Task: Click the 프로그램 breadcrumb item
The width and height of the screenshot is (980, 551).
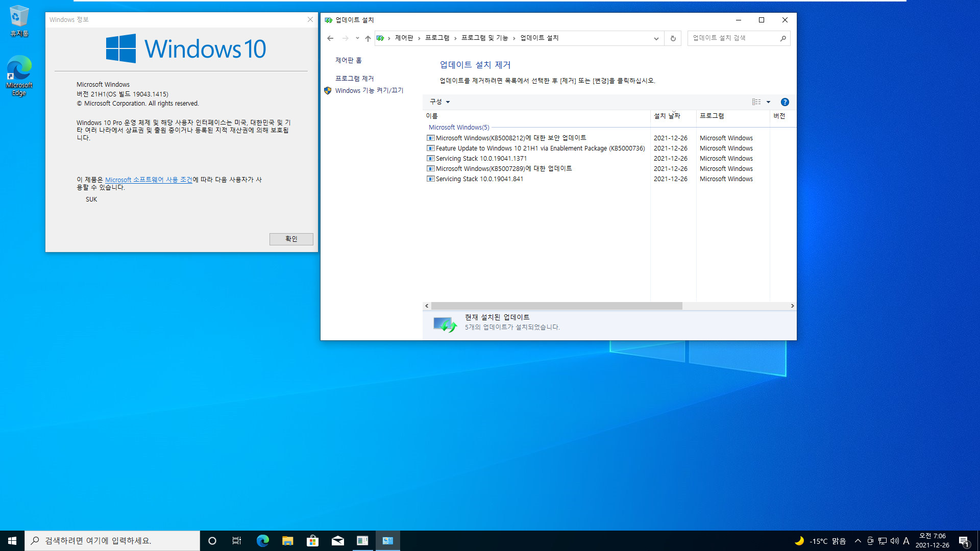Action: [x=437, y=38]
